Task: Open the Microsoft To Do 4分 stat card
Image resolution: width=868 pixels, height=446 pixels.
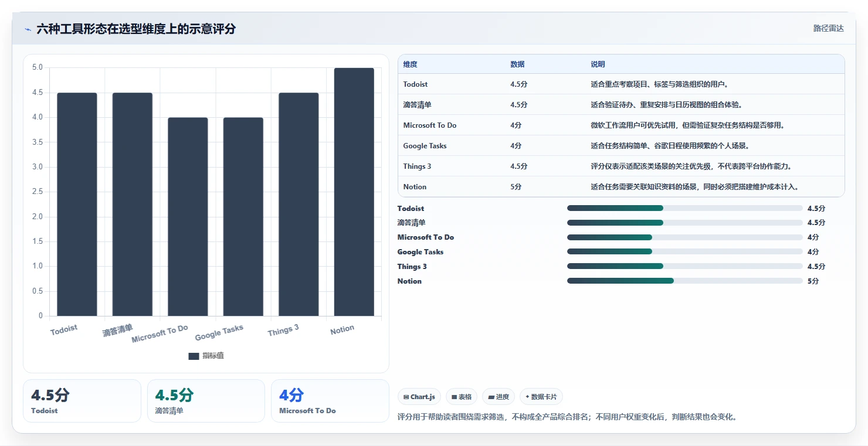Action: coord(330,401)
